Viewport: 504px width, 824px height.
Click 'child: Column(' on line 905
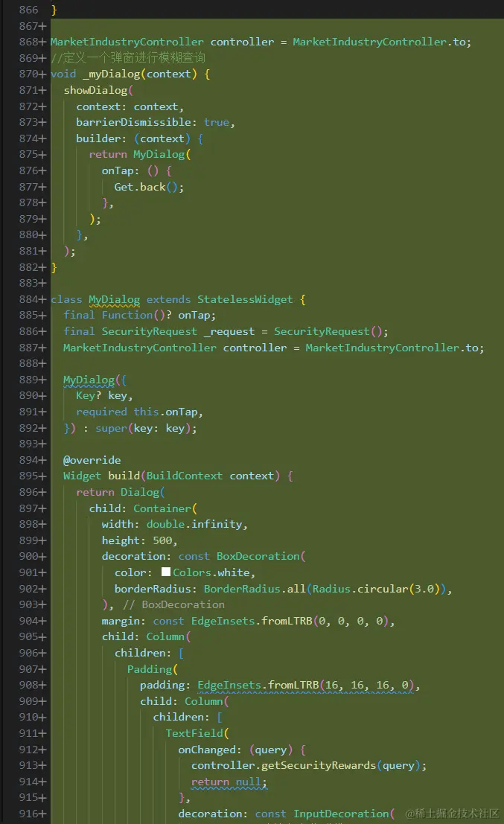coord(146,637)
